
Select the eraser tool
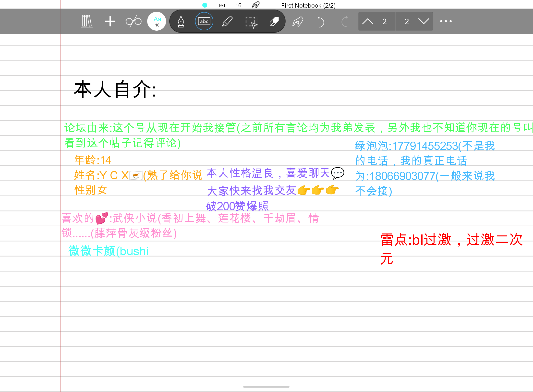point(274,21)
